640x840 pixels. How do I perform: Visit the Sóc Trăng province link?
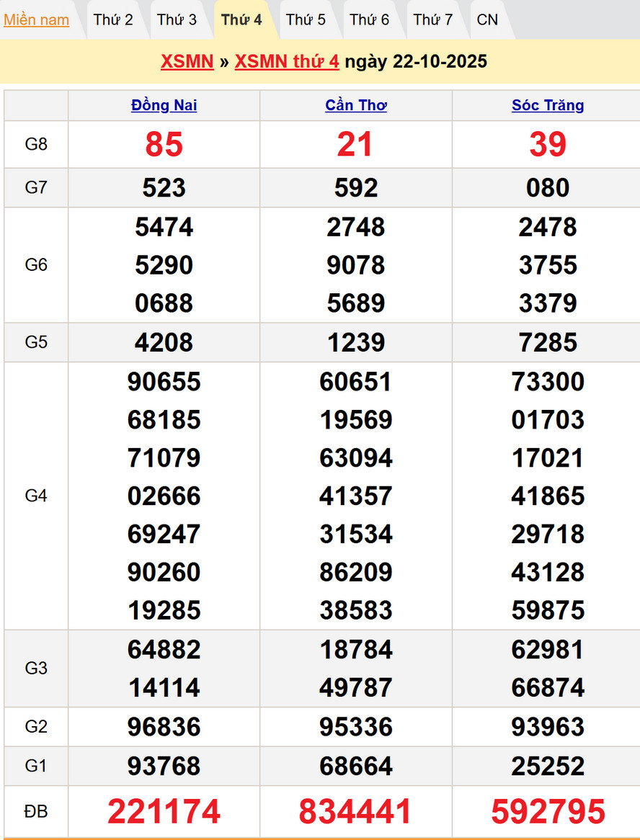548,106
